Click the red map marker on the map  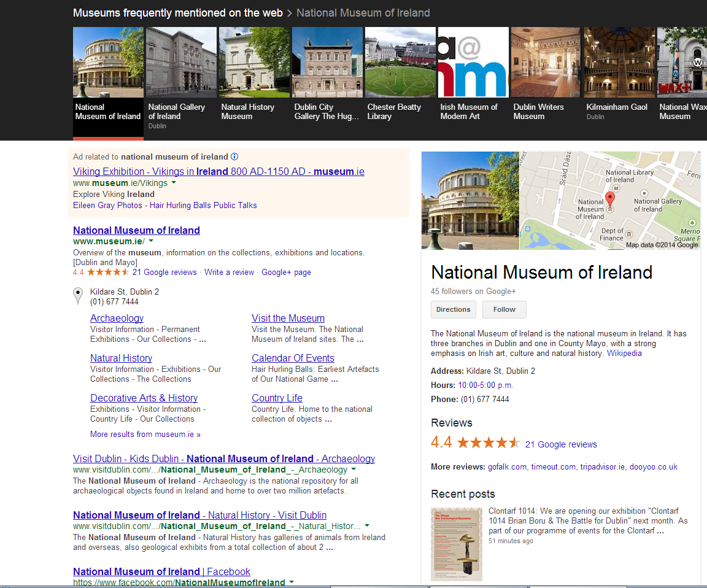tap(609, 199)
